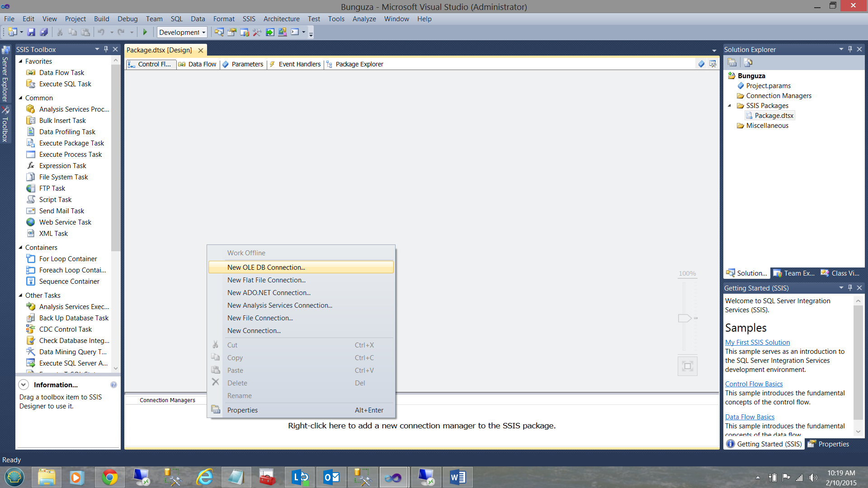Choose New Flat File Connection from menu

tap(266, 280)
